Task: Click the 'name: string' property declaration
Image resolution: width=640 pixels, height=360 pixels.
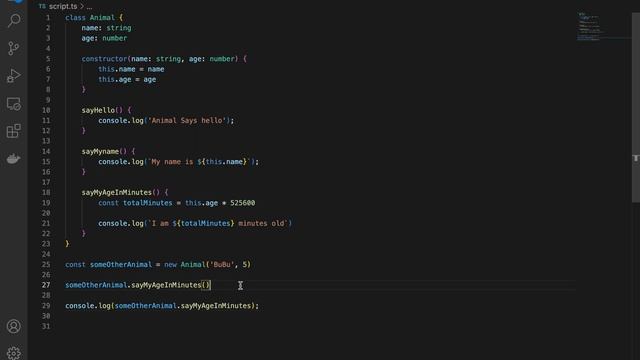Action: click(106, 28)
